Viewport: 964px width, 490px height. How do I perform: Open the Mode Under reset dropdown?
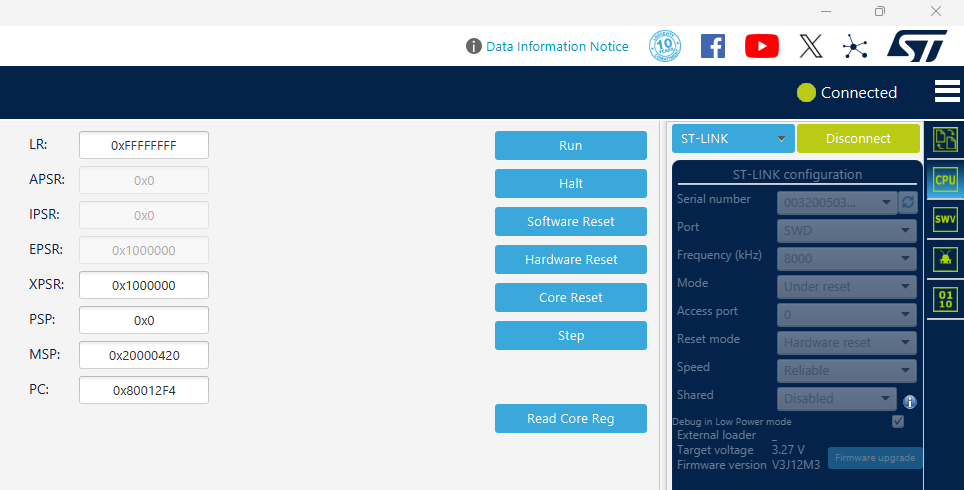847,286
